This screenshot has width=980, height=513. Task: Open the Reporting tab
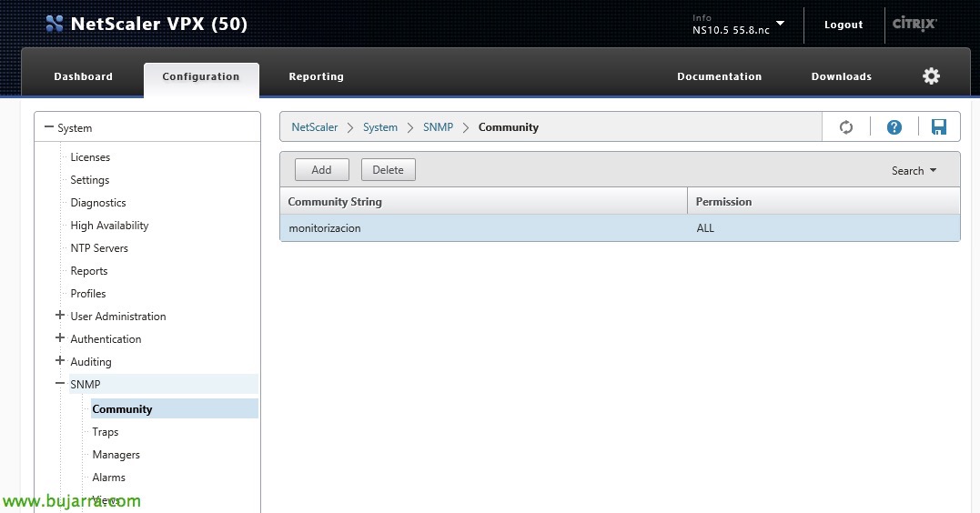(317, 76)
